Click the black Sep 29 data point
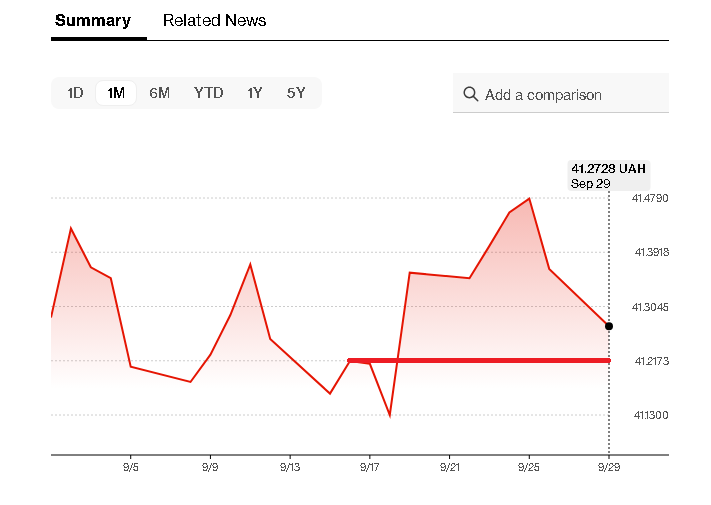 tap(609, 326)
